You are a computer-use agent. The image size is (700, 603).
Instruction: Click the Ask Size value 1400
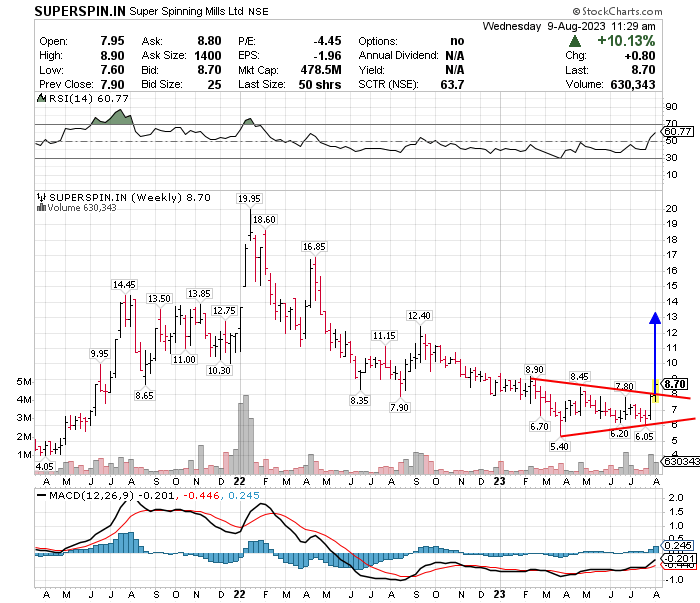click(x=208, y=56)
